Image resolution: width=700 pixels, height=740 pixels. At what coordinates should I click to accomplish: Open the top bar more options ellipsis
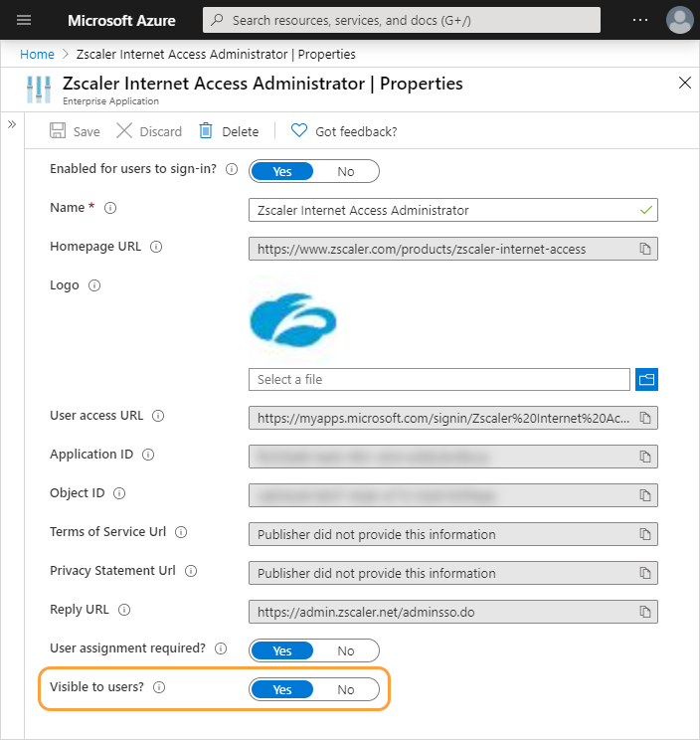coord(640,20)
